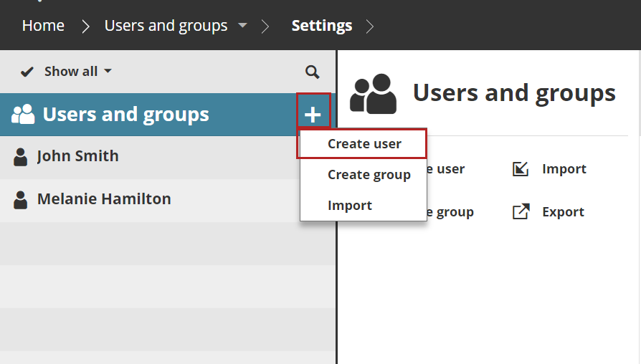Select Import in the popup menu
This screenshot has width=641, height=364.
coord(350,206)
